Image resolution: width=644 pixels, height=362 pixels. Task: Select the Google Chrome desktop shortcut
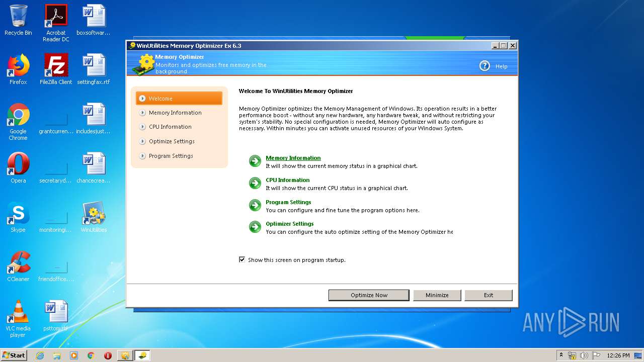(x=18, y=122)
